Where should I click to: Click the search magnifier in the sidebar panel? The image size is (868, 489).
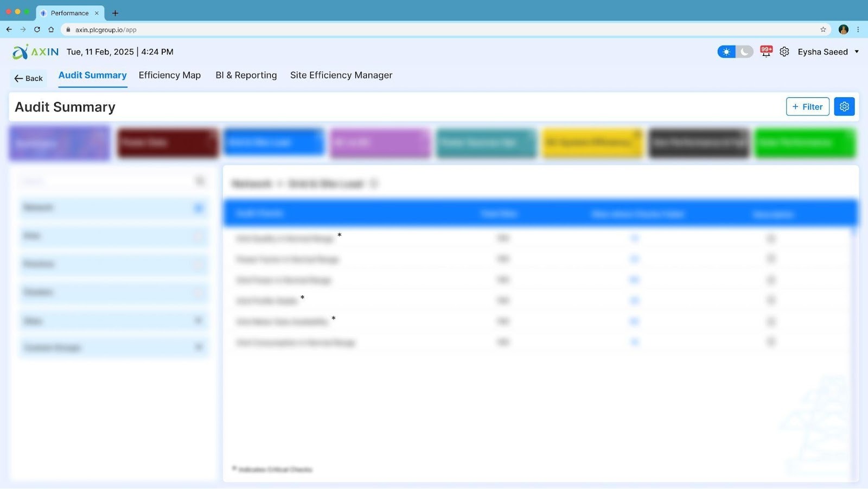tap(200, 181)
